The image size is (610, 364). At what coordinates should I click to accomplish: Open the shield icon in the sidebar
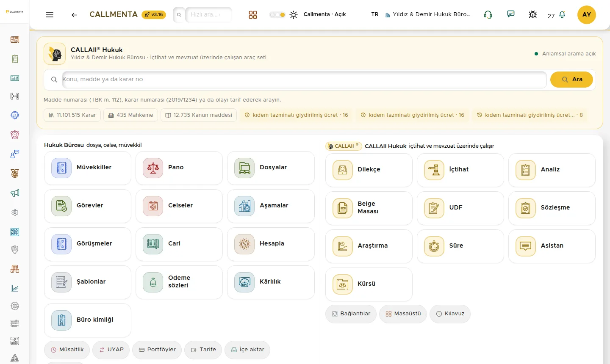[15, 250]
